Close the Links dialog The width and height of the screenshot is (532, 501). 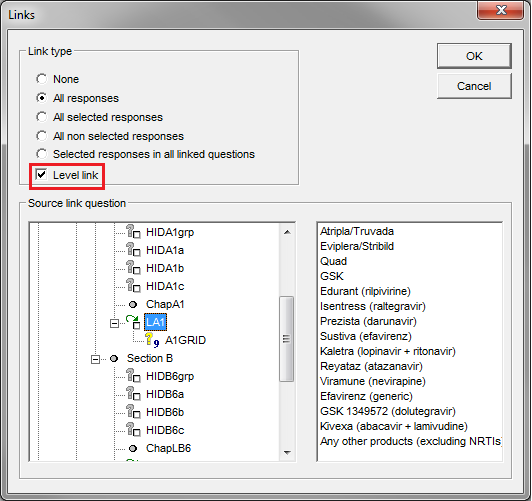tap(501, 10)
